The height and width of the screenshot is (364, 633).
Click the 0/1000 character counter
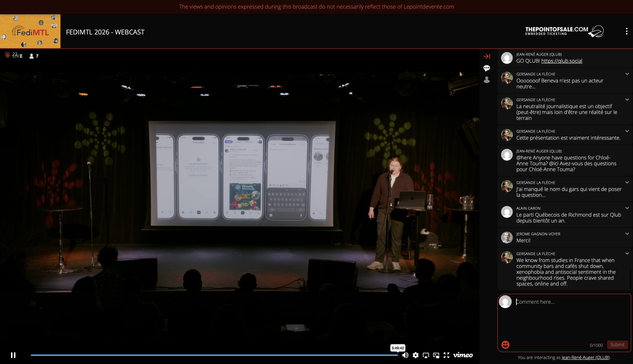tap(596, 345)
